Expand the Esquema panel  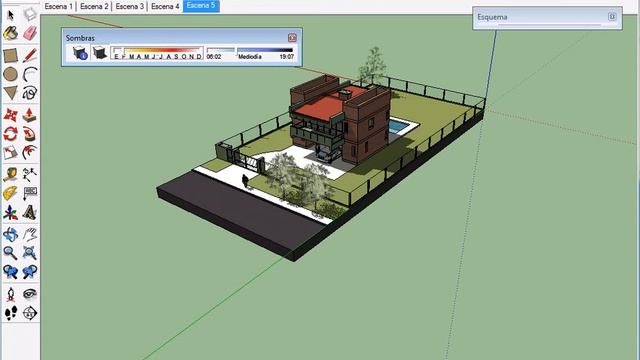(x=612, y=16)
